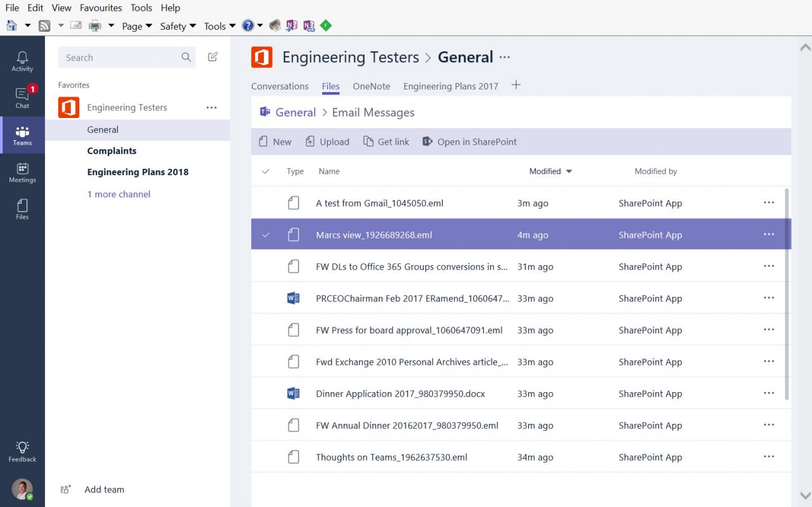
Task: Switch to the Conversations tab
Action: coord(280,86)
